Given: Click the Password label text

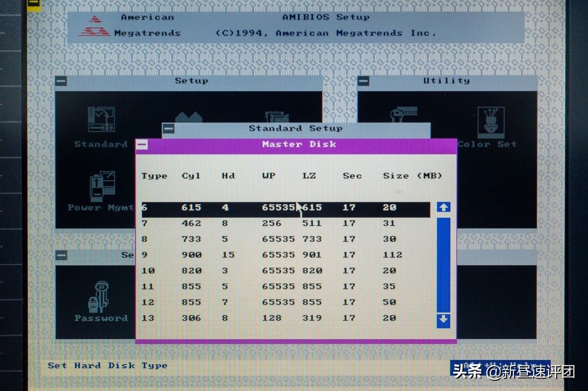Looking at the screenshot, I should click(101, 319).
